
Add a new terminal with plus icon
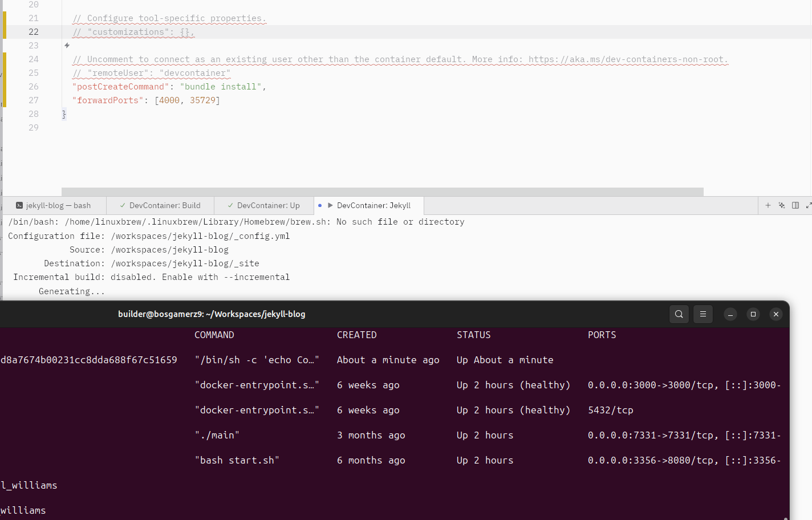768,205
